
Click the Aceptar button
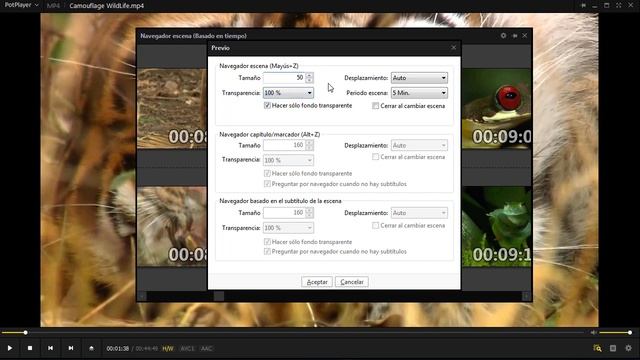pos(317,282)
